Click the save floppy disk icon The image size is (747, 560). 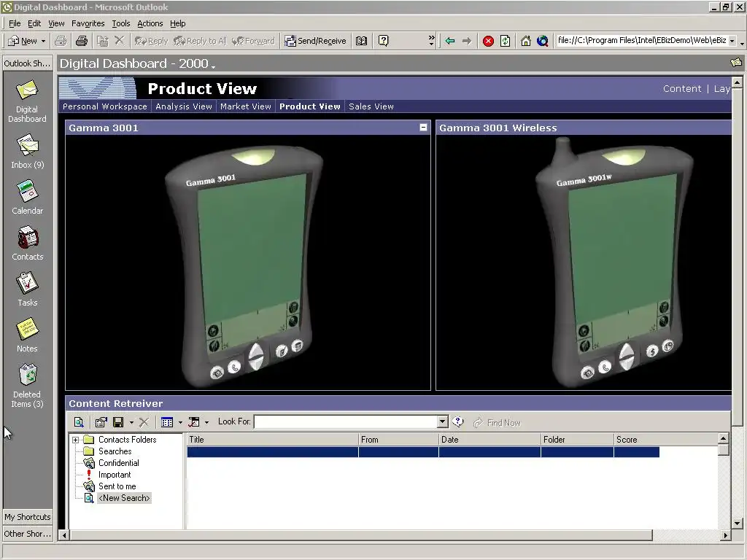point(118,422)
